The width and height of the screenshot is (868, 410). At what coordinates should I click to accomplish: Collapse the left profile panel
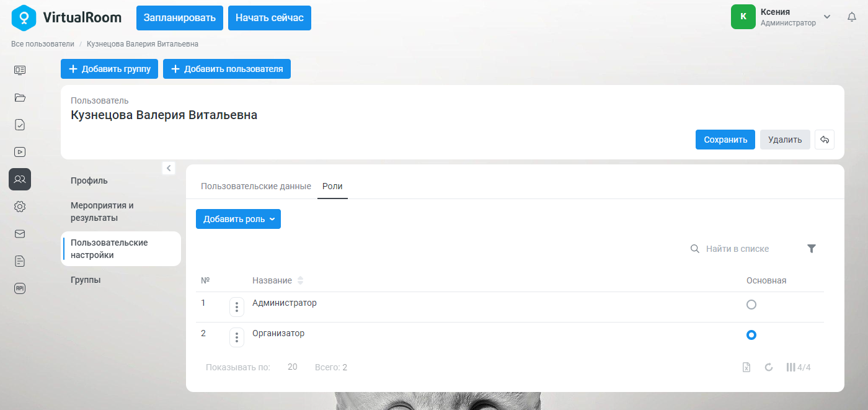(169, 168)
